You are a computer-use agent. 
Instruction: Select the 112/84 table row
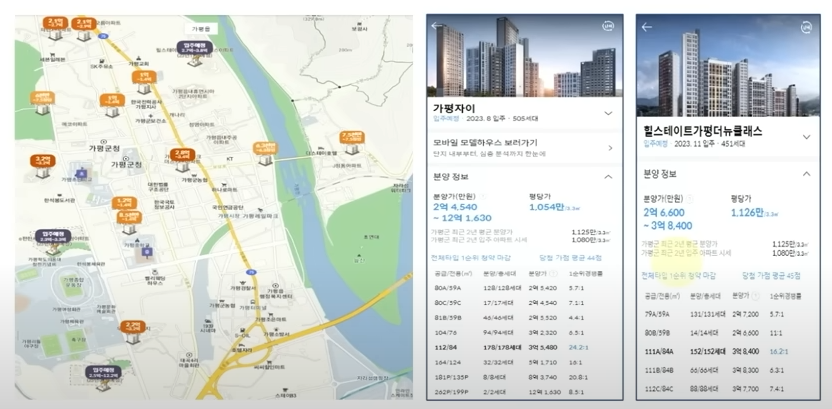coord(524,348)
